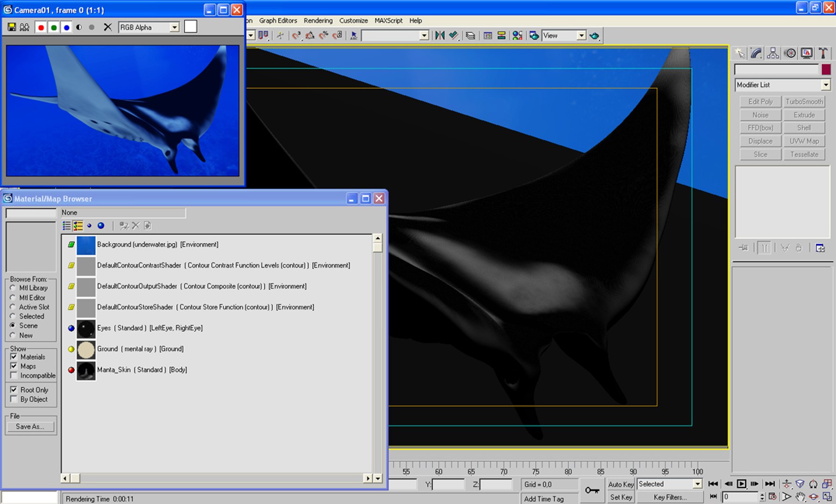Open the Graph Editors menu
The image size is (836, 504).
point(278,21)
